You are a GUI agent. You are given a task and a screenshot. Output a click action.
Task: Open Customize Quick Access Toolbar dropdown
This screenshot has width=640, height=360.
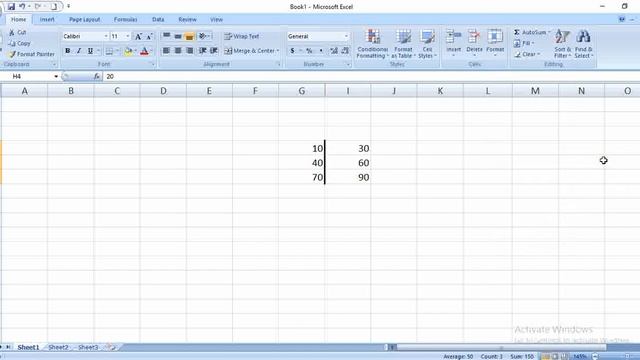(69, 7)
